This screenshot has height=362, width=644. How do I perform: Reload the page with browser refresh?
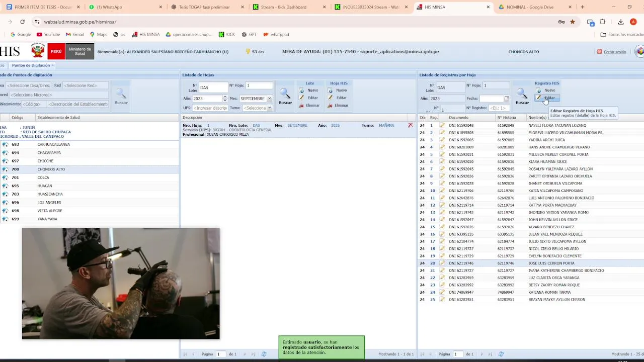22,22
